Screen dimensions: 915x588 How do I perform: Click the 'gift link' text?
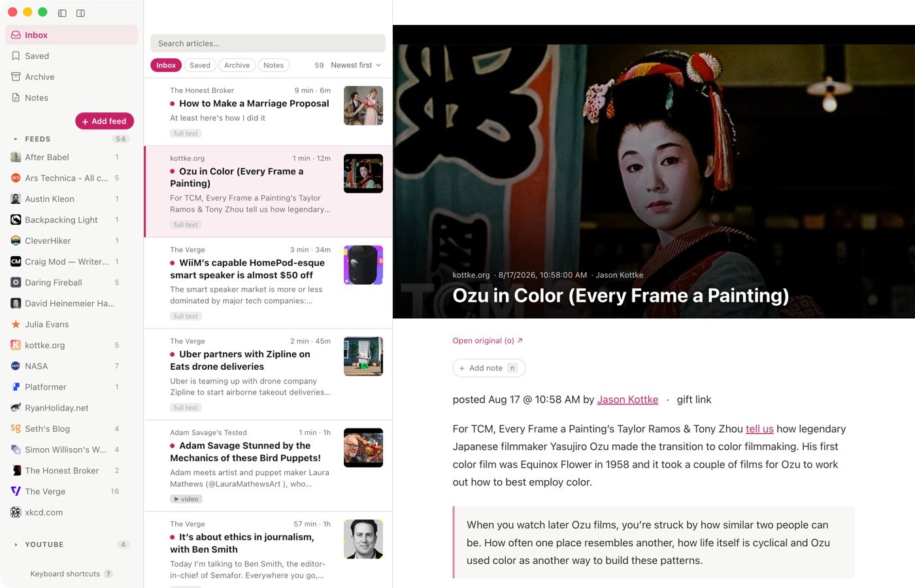[694, 400]
